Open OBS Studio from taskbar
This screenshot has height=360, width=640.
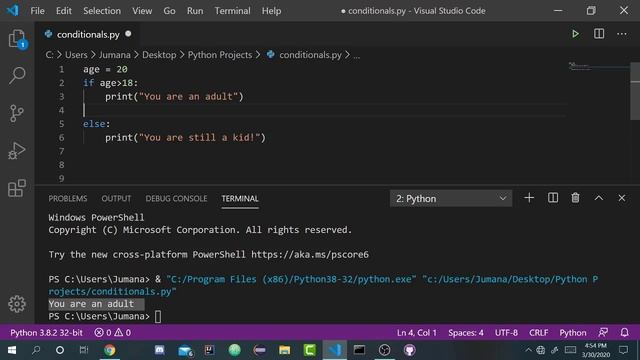(384, 350)
